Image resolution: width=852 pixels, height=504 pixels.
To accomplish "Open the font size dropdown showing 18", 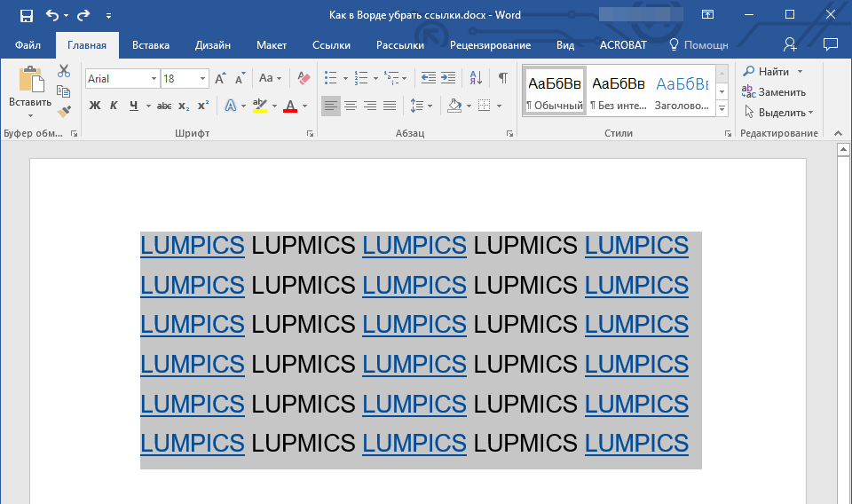I will pos(203,79).
